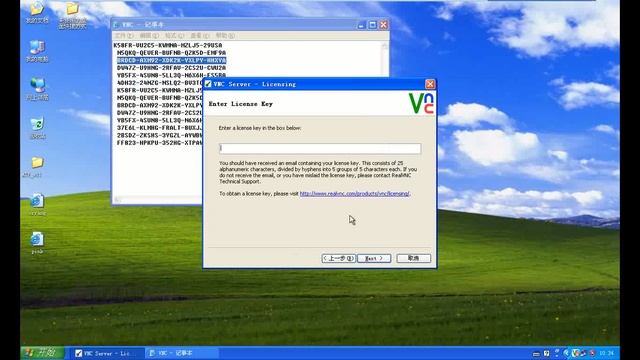Click keyboard language bar tray icon
640x360 pixels.
(x=537, y=353)
